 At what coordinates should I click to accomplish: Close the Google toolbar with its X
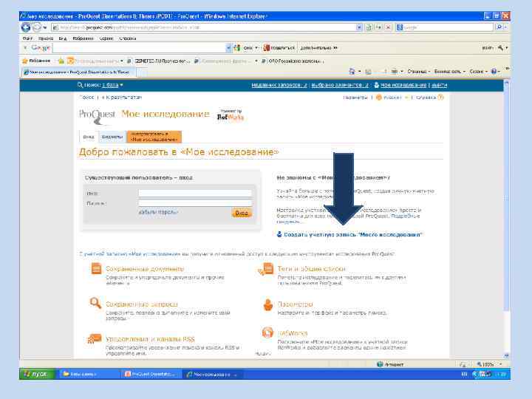pos(25,48)
